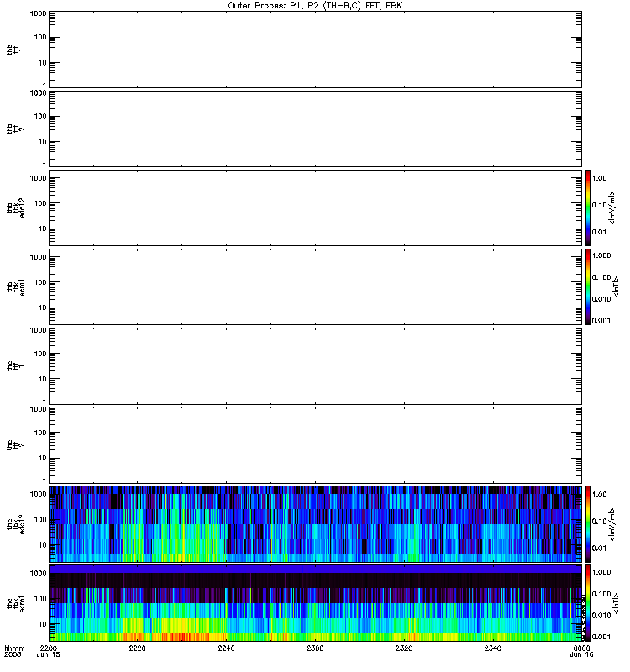Click the 'thc fbk scm1' y-axis label
Viewport: 630px width, 672px height.
coord(16,603)
